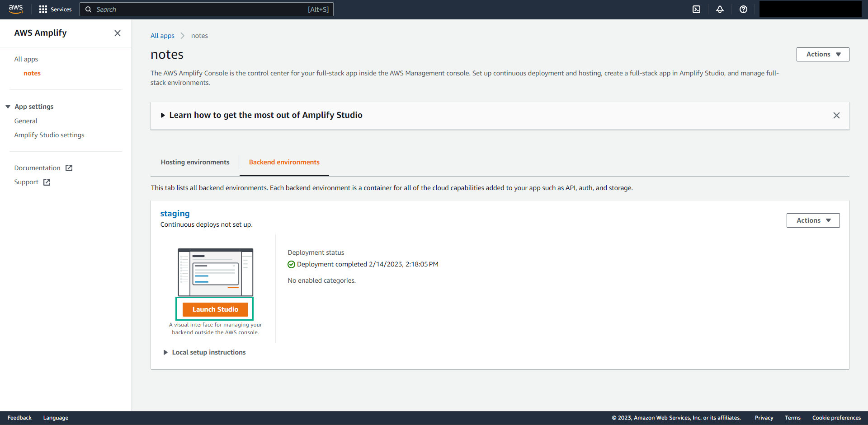Open Documentation link in sidebar
The height and width of the screenshot is (425, 868).
[x=37, y=168]
